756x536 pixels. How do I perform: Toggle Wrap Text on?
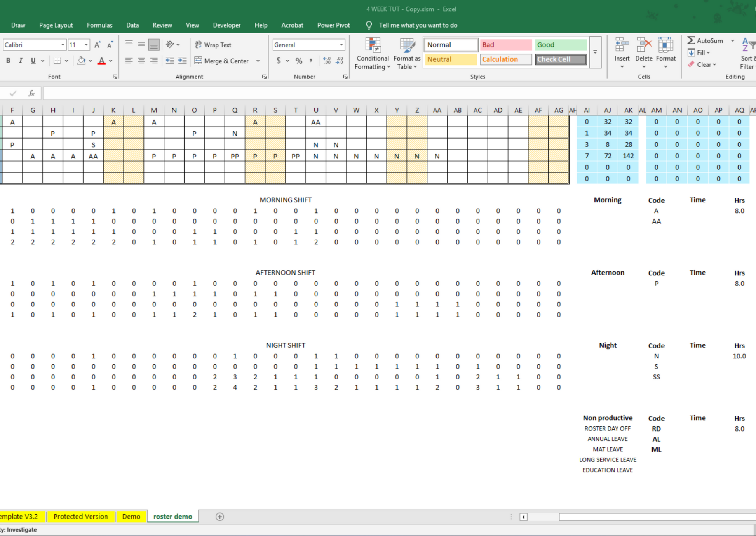[x=213, y=45]
